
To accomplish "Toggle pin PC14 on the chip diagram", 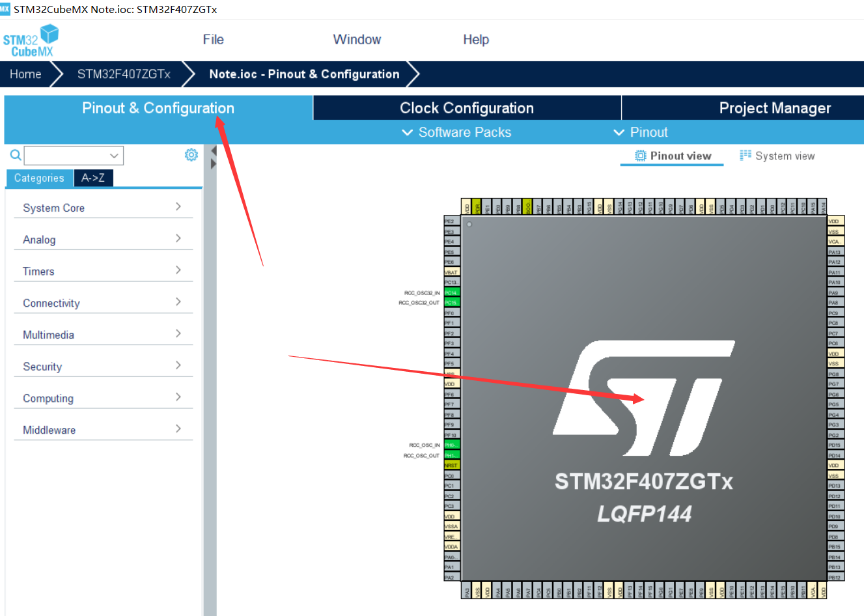I will click(451, 292).
